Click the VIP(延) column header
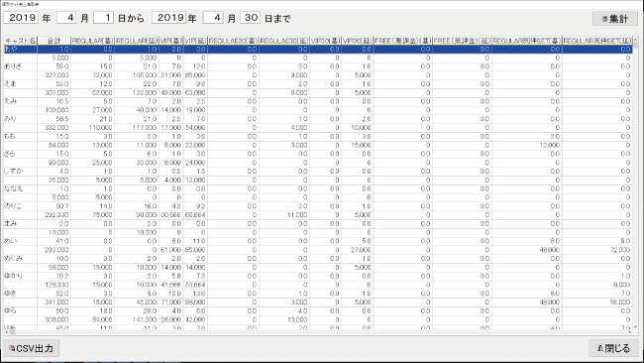Viewport: 644px width, 363px height. point(195,41)
